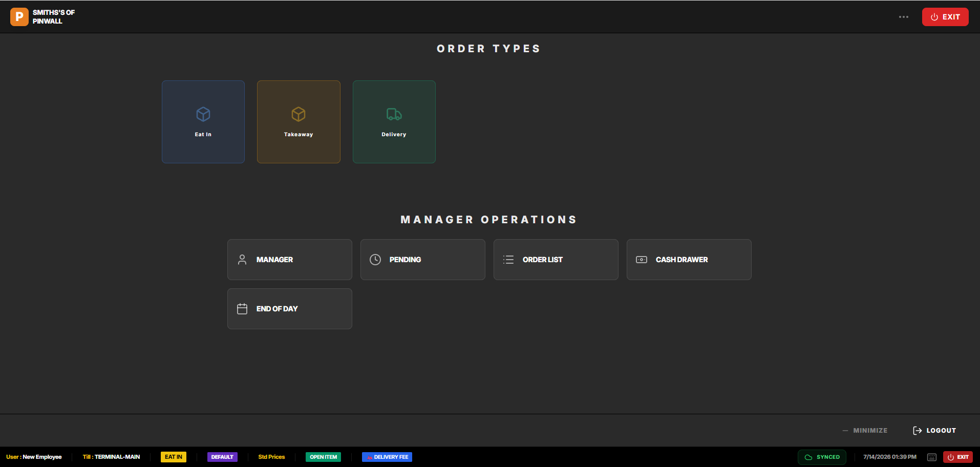Select the Takeaway order type card
The image size is (980, 467).
pyautogui.click(x=299, y=122)
